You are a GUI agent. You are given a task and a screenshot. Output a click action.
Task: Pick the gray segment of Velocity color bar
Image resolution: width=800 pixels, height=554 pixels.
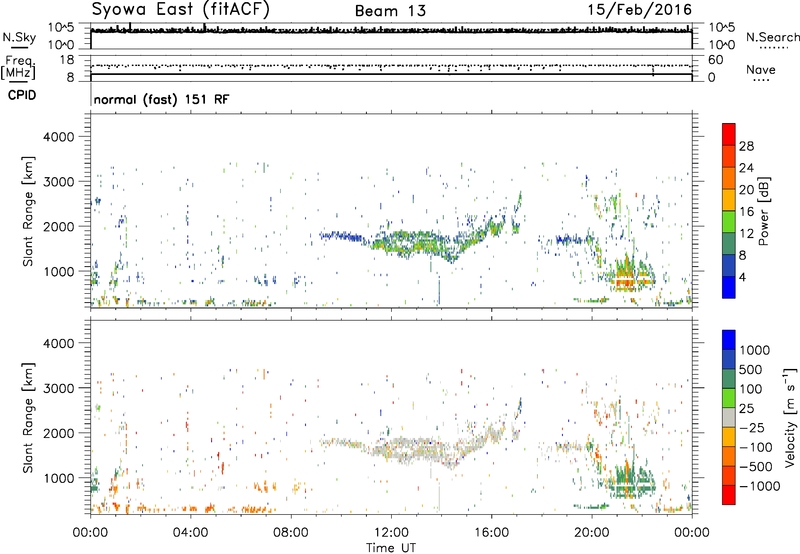[729, 417]
